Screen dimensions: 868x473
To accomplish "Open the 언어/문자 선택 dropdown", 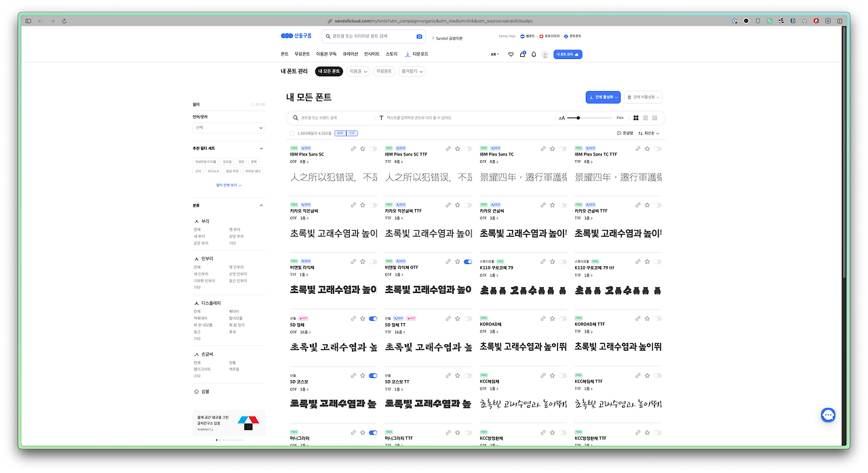I will click(x=229, y=128).
